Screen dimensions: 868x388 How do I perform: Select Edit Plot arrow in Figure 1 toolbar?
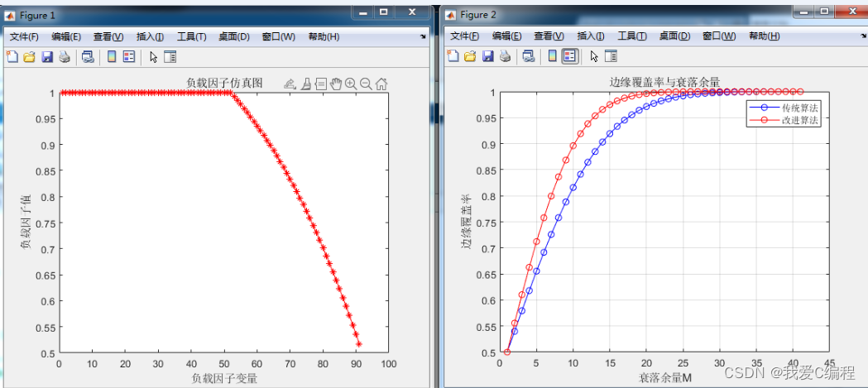[x=154, y=56]
